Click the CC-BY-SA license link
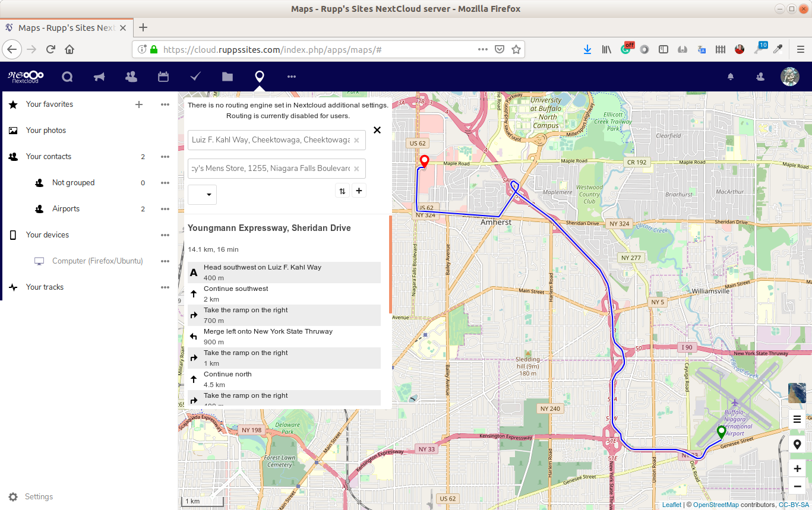 [794, 505]
